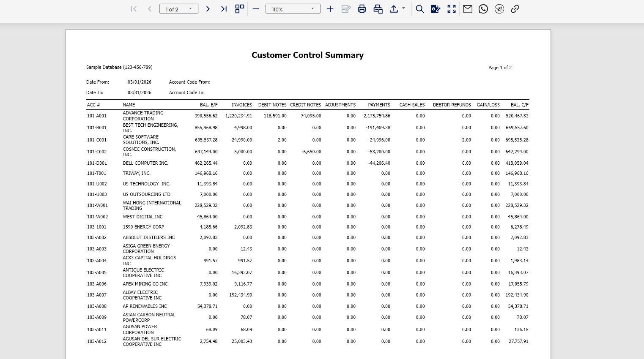Click the print current page icon
This screenshot has width=644, height=359.
pyautogui.click(x=378, y=9)
